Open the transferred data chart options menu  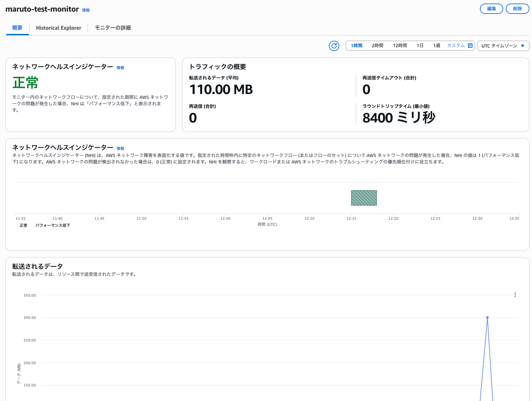click(x=515, y=295)
